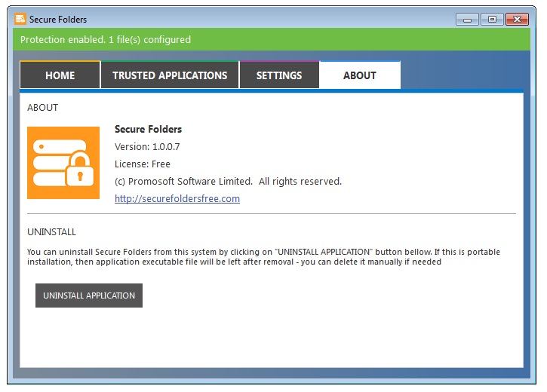Click the green Protection enabled status bar
547x392 pixels.
pyautogui.click(x=272, y=39)
